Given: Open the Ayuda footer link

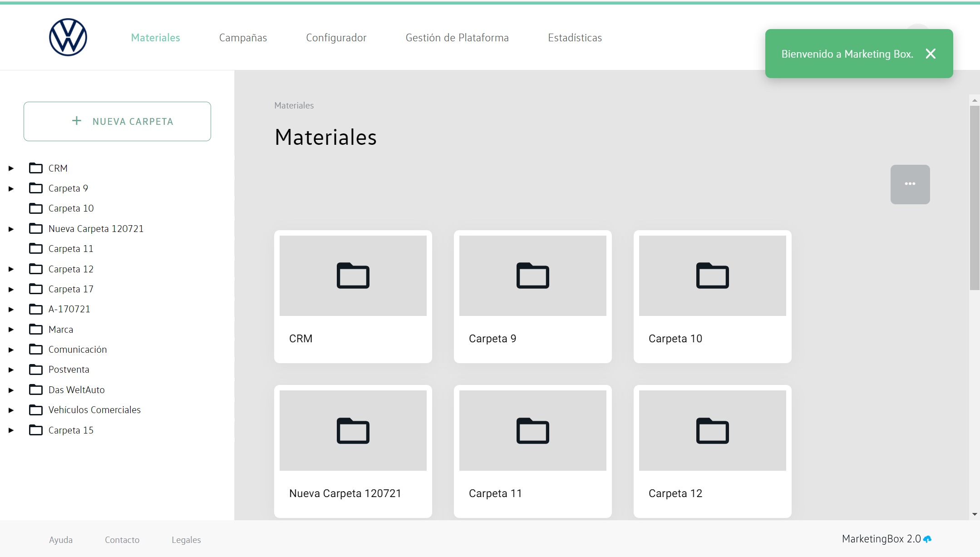Looking at the screenshot, I should [x=61, y=540].
